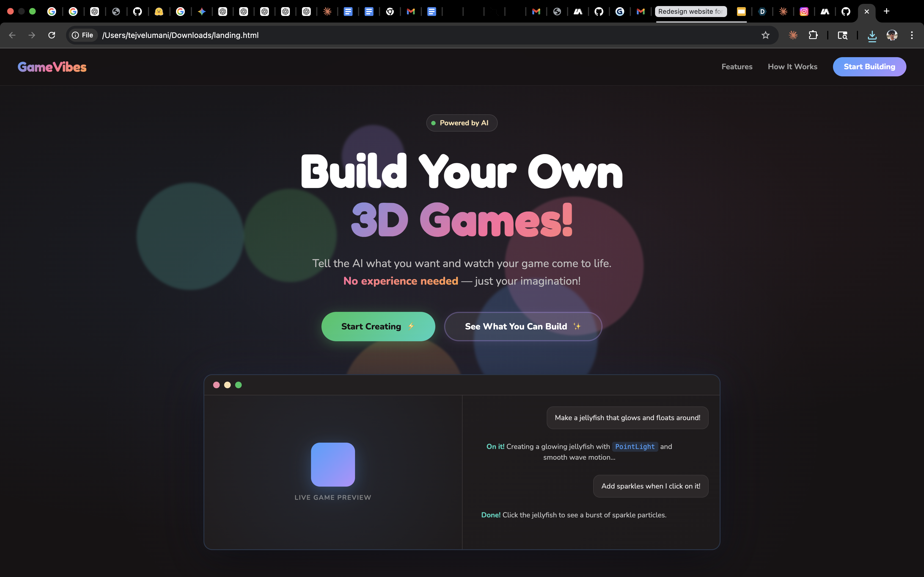Click the magnifier window icon in toolbar
Image resolution: width=924 pixels, height=577 pixels.
(x=842, y=35)
